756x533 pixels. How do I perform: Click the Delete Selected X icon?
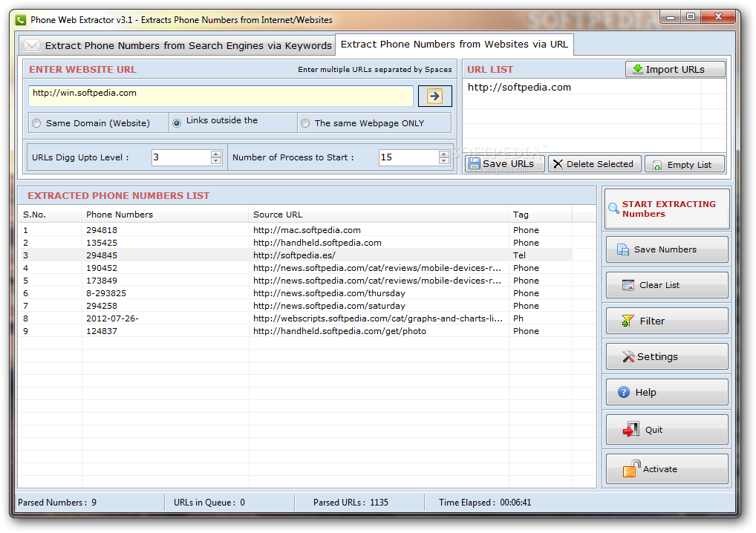pos(558,164)
